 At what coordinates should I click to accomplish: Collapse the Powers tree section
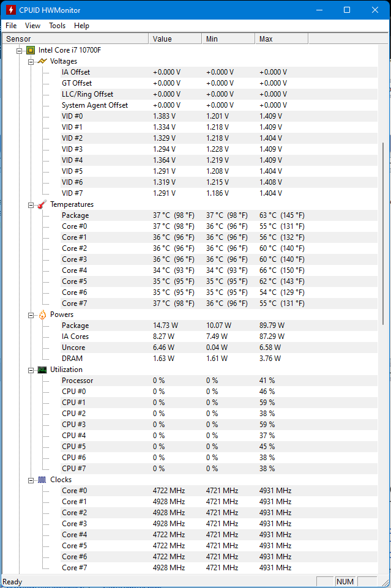(x=31, y=314)
